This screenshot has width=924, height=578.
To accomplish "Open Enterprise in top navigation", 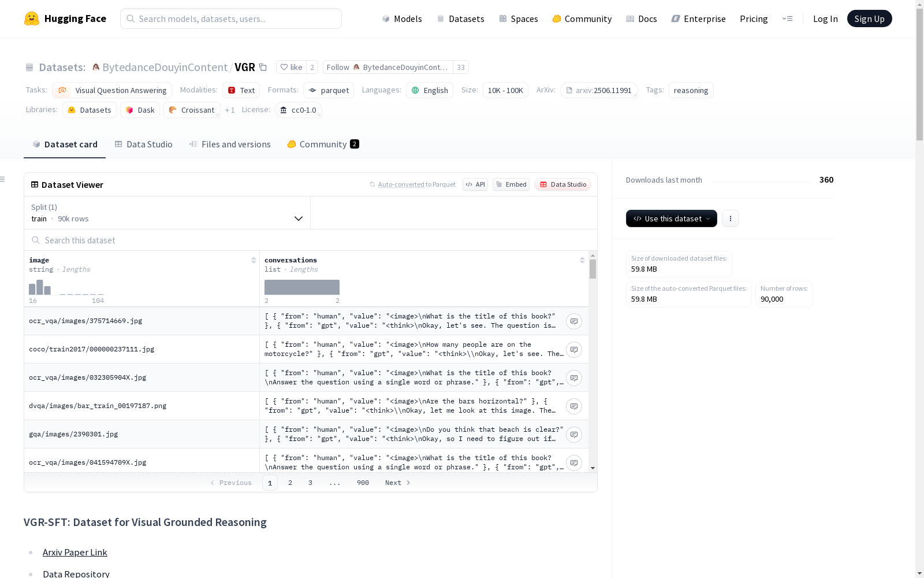I will point(699,18).
